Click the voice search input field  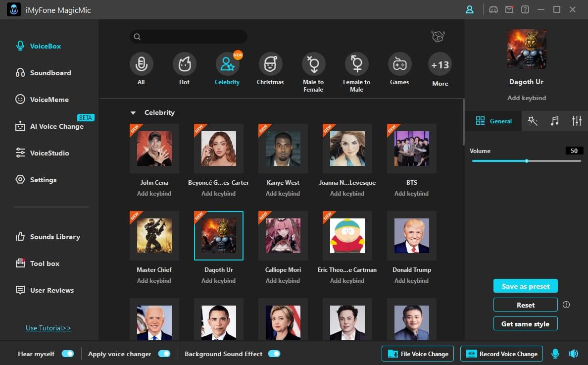click(x=188, y=37)
